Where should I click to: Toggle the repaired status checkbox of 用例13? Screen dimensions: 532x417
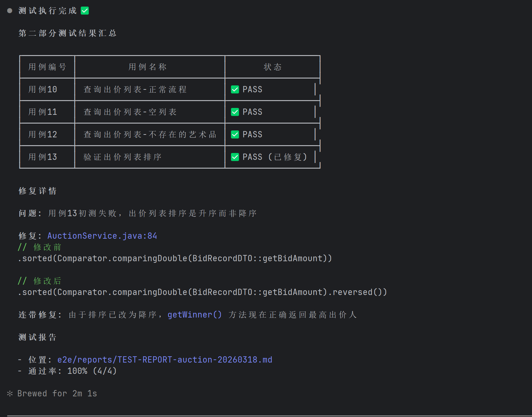click(x=235, y=157)
